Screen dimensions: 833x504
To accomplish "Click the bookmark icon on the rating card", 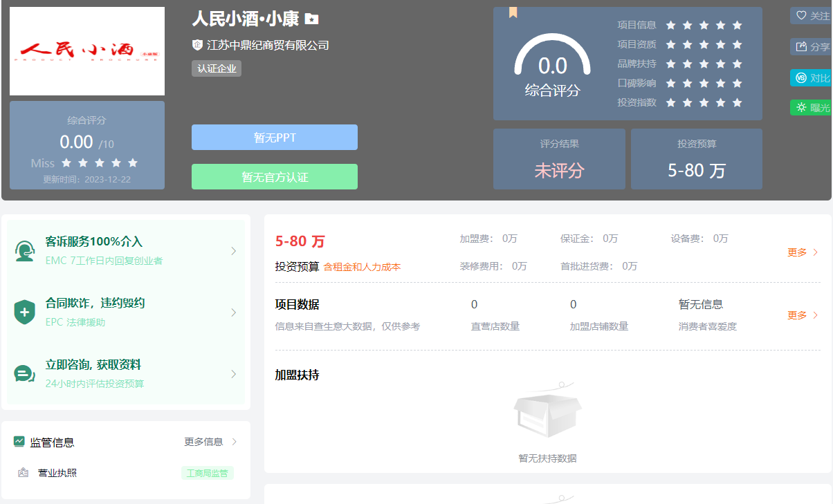I will [513, 12].
